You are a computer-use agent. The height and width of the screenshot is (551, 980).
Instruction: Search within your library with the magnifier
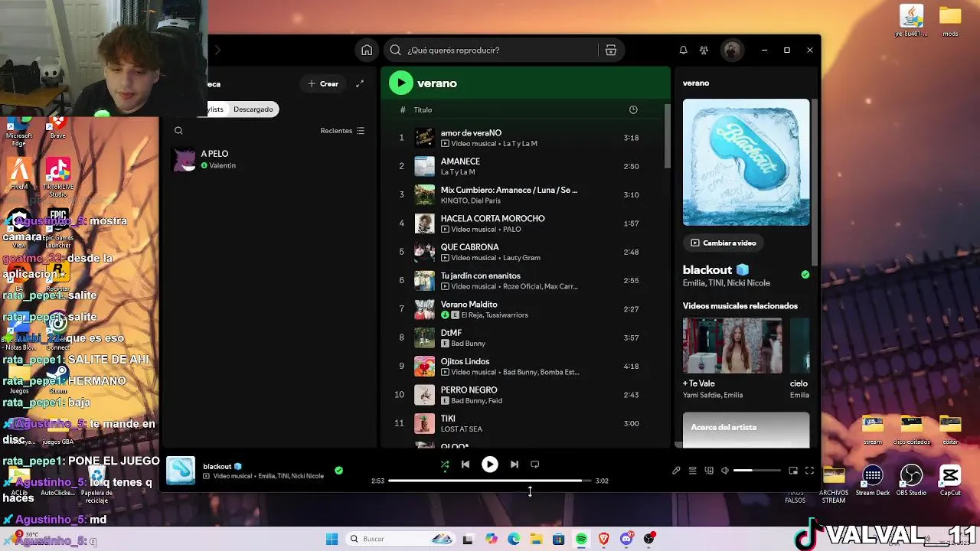pyautogui.click(x=178, y=131)
